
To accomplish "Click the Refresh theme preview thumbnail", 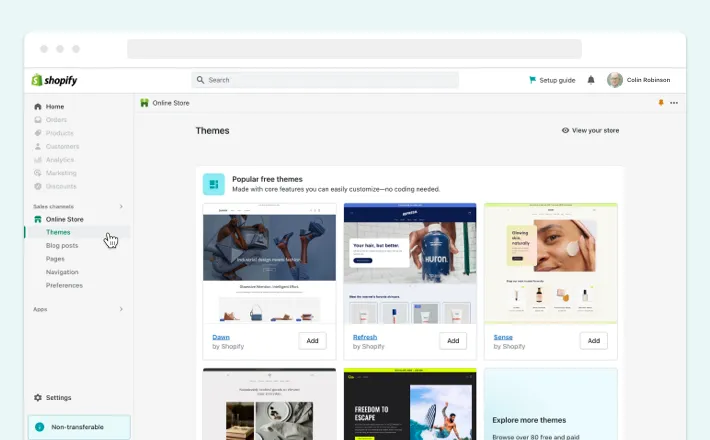I will pos(410,263).
